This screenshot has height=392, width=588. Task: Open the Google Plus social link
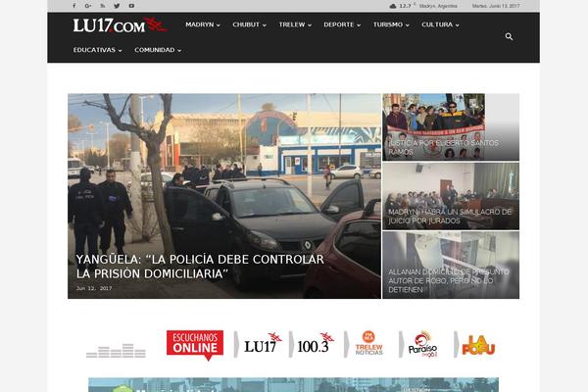point(88,6)
